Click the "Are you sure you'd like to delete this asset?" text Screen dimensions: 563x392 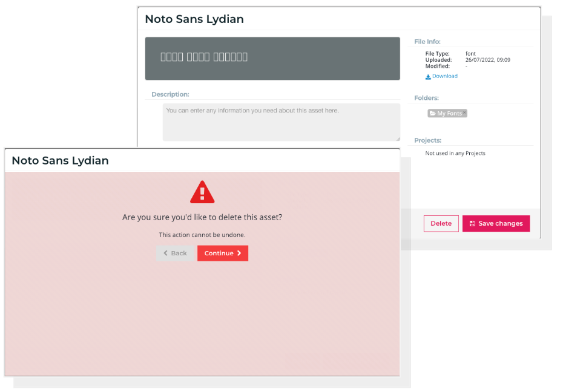coord(202,217)
